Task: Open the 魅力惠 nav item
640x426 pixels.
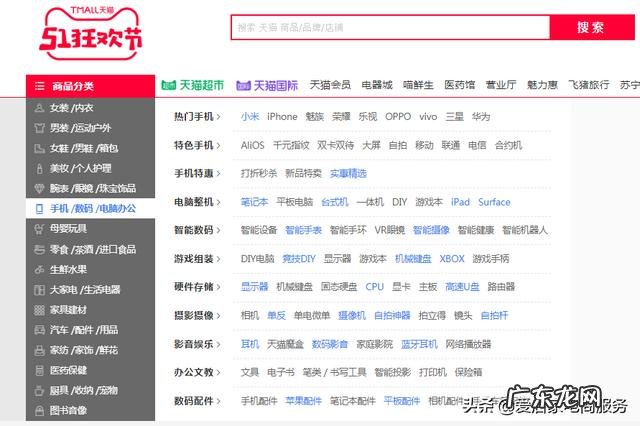Action: [542, 85]
